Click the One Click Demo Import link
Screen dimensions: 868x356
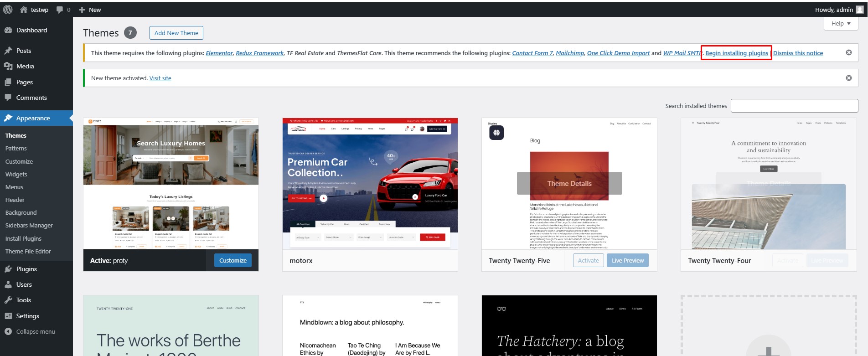tap(619, 53)
